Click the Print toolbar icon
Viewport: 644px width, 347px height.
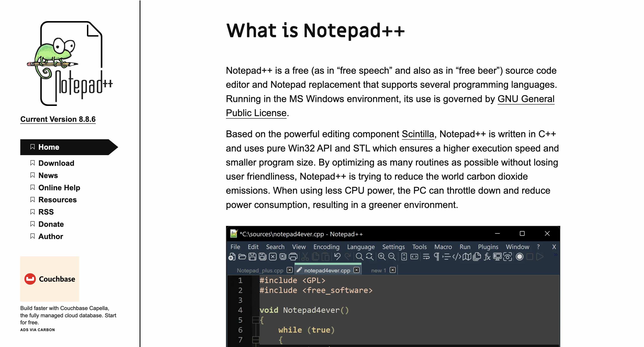293,257
